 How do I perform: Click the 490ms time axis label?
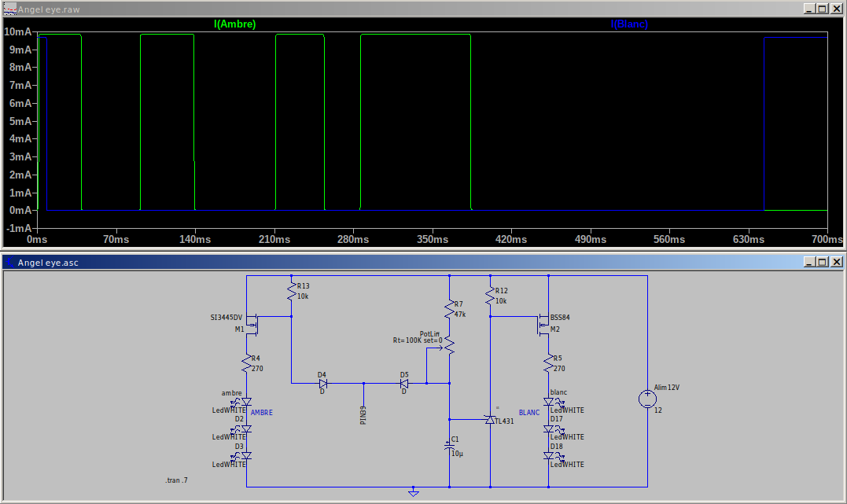tap(590, 239)
